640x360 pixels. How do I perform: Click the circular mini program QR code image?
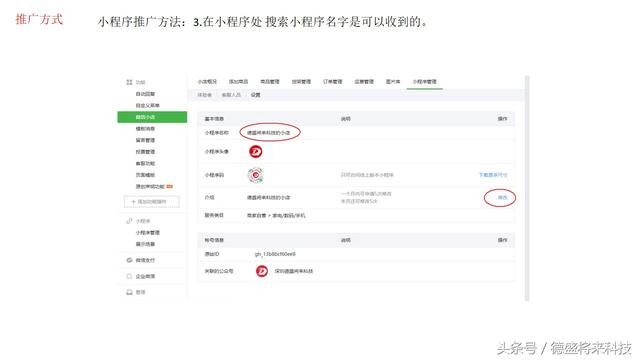(256, 175)
